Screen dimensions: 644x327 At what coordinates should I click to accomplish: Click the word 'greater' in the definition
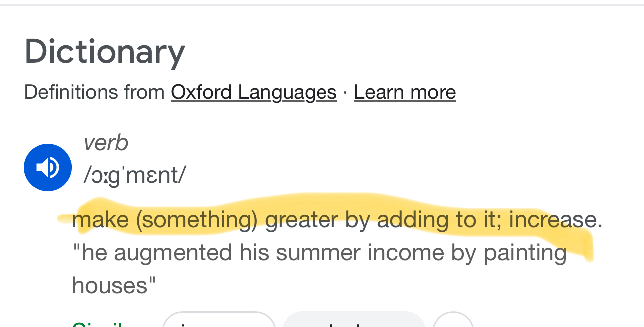[x=302, y=220]
